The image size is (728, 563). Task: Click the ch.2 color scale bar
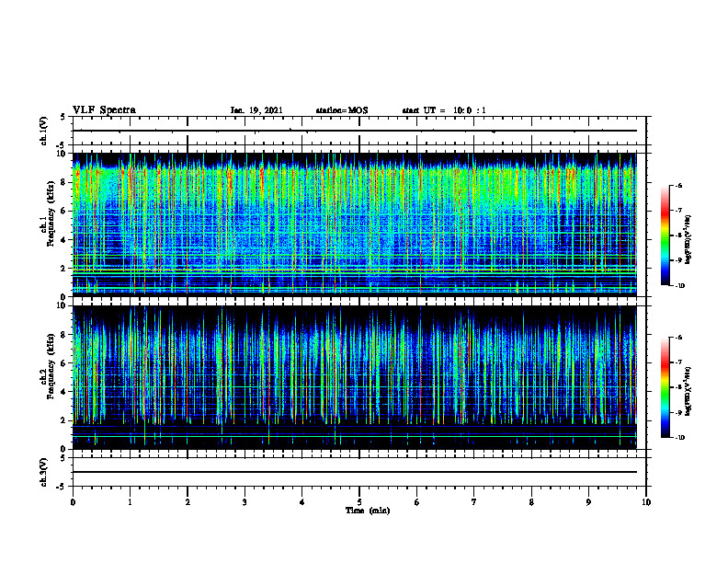click(x=665, y=387)
